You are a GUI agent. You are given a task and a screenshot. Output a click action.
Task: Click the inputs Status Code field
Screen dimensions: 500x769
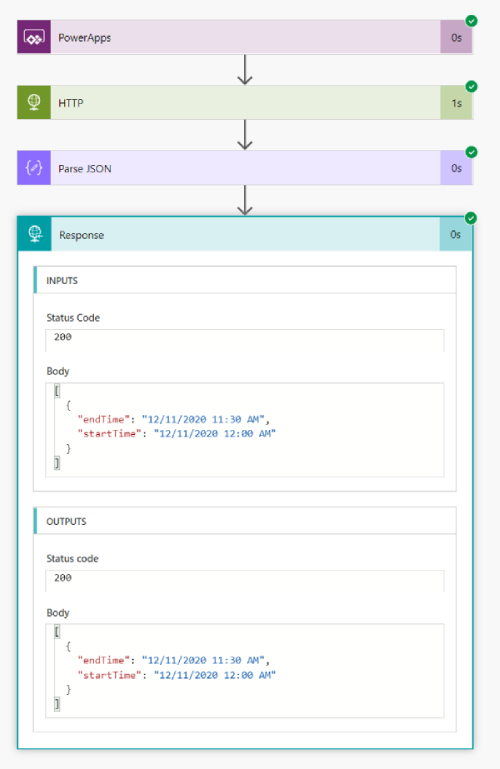[245, 340]
